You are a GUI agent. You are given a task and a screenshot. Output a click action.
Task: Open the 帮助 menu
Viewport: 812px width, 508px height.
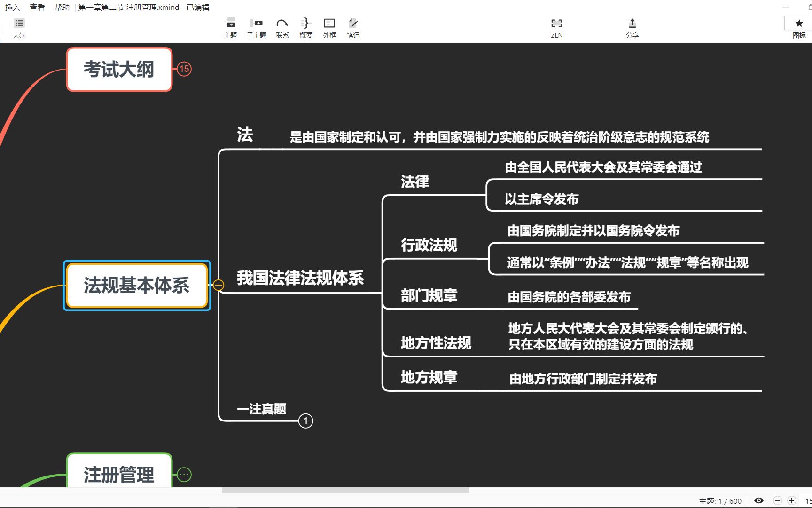point(62,7)
